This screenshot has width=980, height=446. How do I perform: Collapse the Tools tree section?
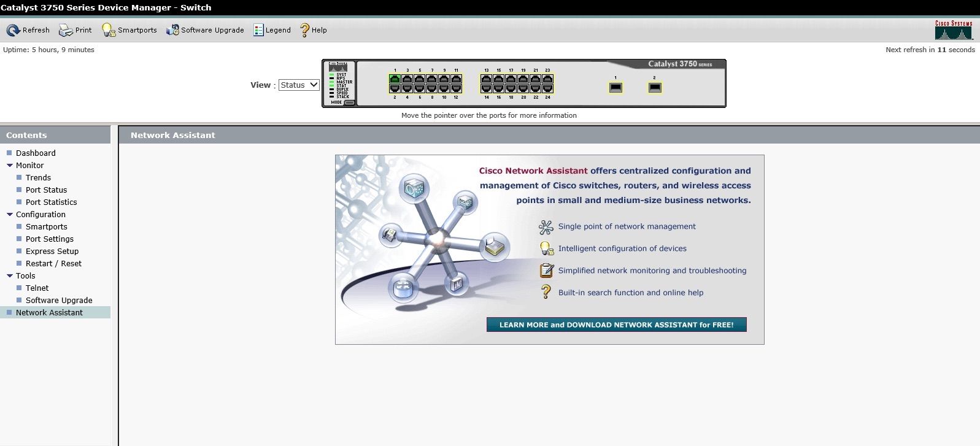pyautogui.click(x=10, y=276)
